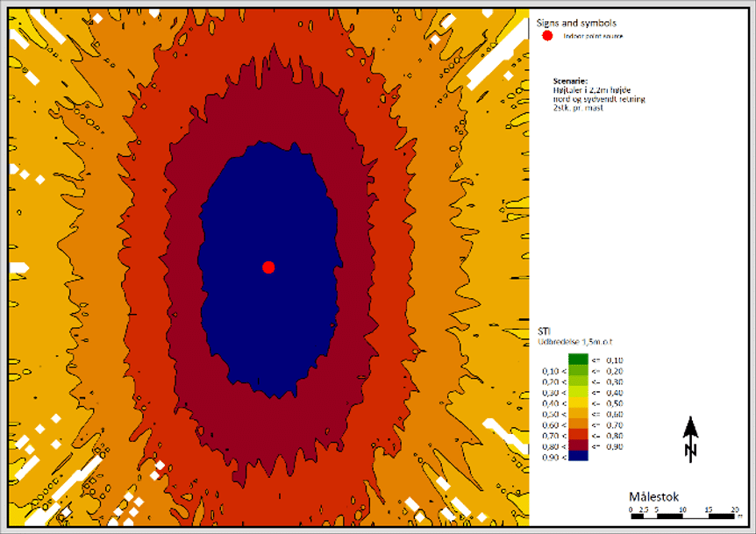Pick the yellow legend swatch for 0,40–0,50
Viewport: 756px width, 534px height.
(576, 402)
